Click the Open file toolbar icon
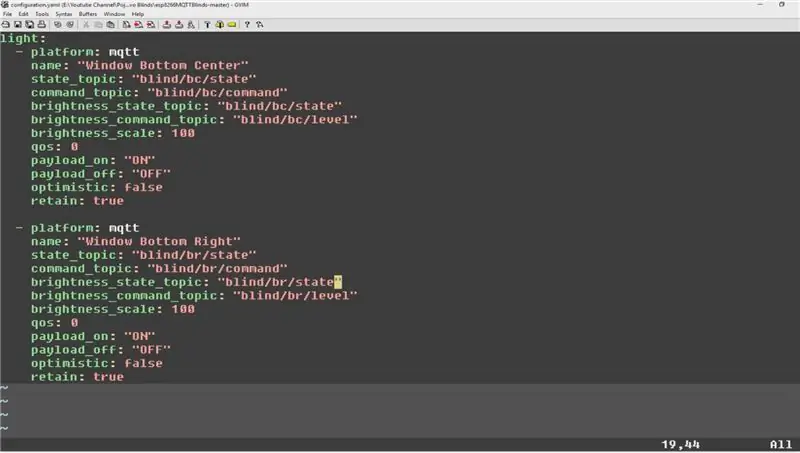 [x=6, y=24]
